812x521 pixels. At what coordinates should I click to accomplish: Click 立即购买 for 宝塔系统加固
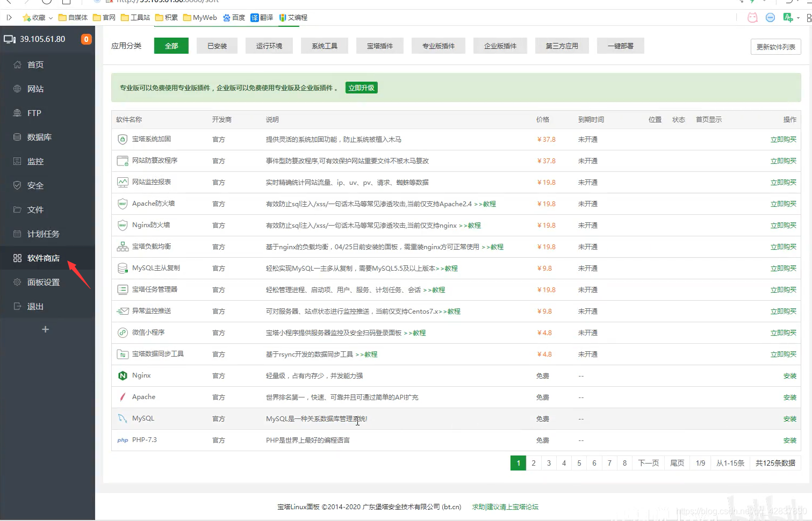click(784, 139)
